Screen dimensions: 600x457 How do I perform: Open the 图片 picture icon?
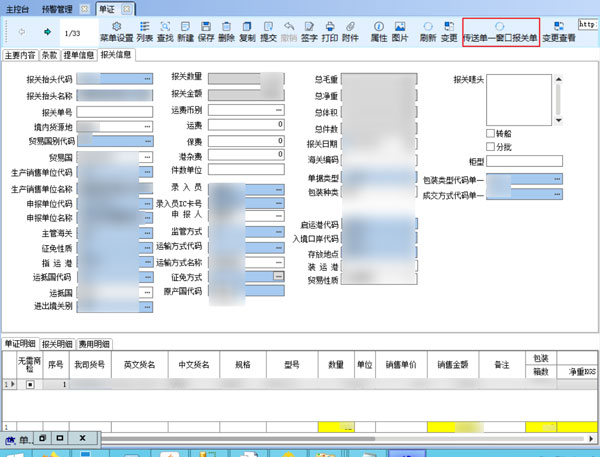click(x=400, y=32)
